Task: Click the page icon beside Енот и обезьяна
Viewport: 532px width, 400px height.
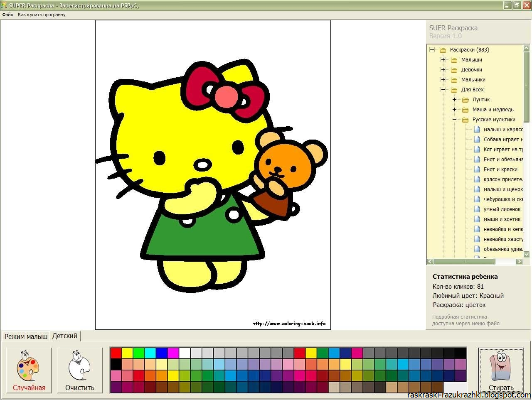Action: pyautogui.click(x=477, y=160)
